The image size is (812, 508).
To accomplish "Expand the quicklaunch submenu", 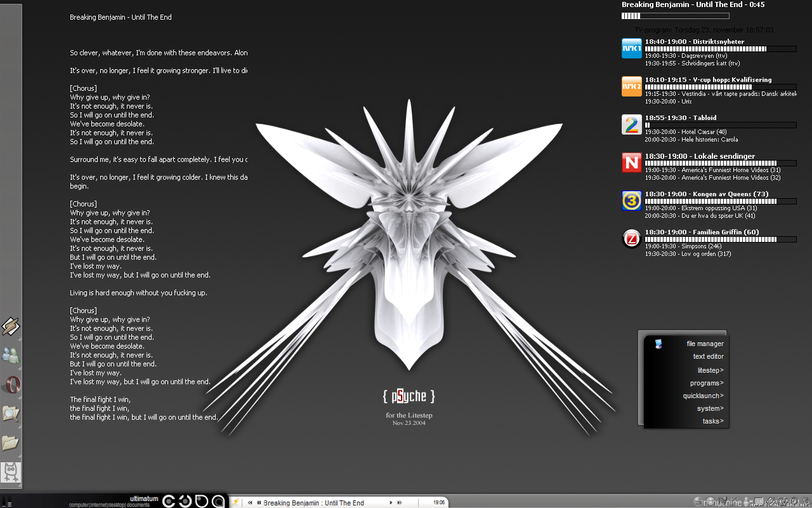I will 703,396.
